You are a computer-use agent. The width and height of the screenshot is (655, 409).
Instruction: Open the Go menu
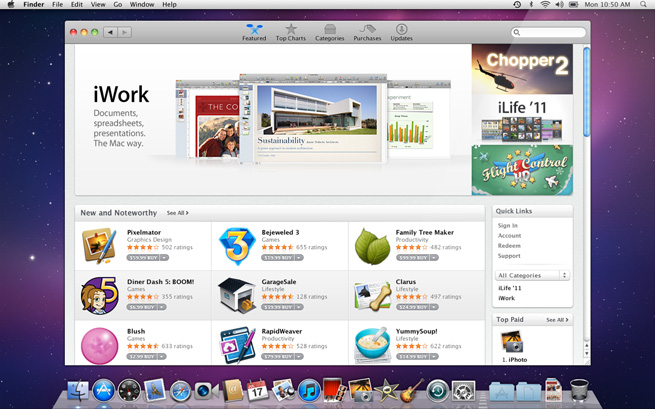pos(118,5)
